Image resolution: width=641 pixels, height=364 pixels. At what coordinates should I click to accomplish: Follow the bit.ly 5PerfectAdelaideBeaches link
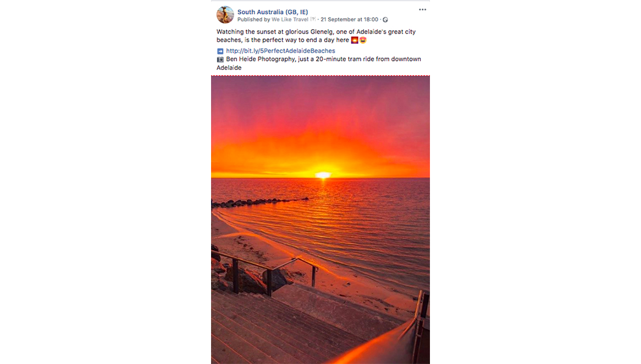[280, 50]
